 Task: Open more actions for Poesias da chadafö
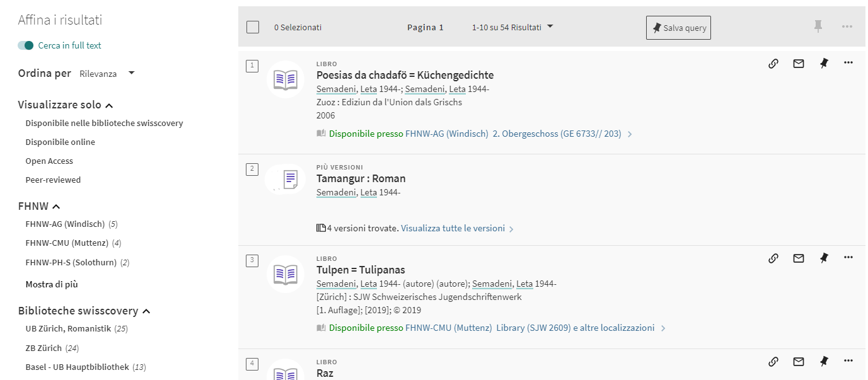point(848,62)
